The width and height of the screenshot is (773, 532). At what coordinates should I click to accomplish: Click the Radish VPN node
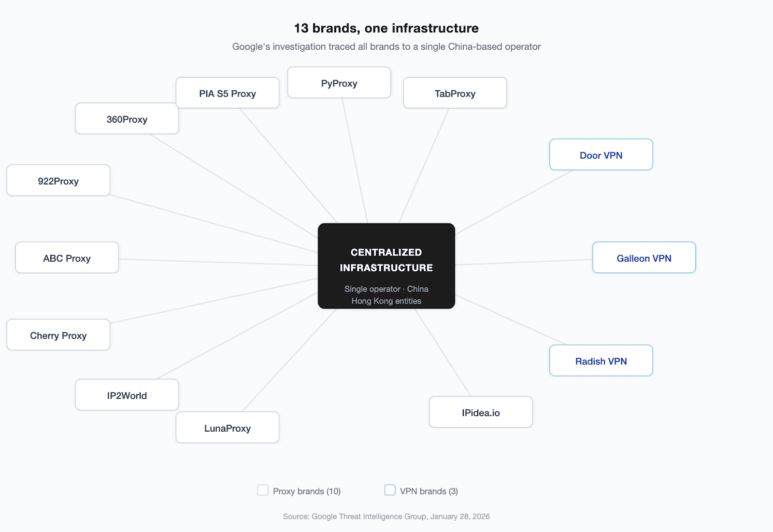[601, 361]
